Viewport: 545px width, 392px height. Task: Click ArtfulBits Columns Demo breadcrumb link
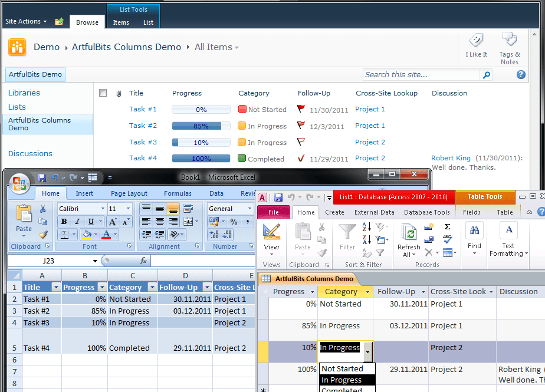coord(126,47)
